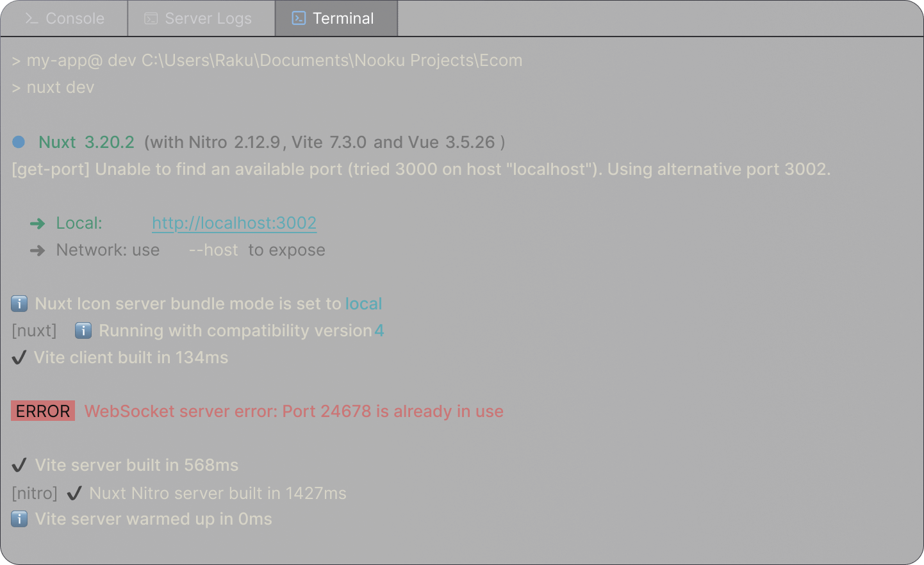924x565 pixels.
Task: Click the checkmark beside Vite client built
Action: tap(19, 357)
